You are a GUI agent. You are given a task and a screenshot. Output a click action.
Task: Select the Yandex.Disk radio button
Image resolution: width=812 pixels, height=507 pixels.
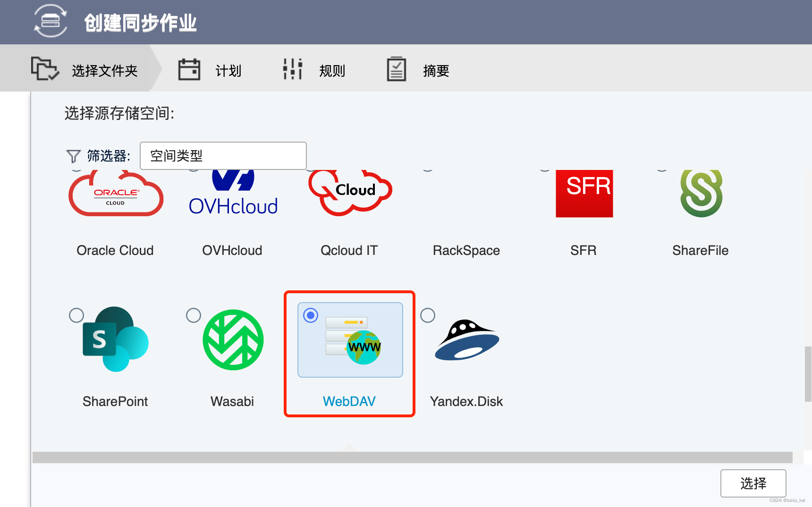(x=428, y=315)
